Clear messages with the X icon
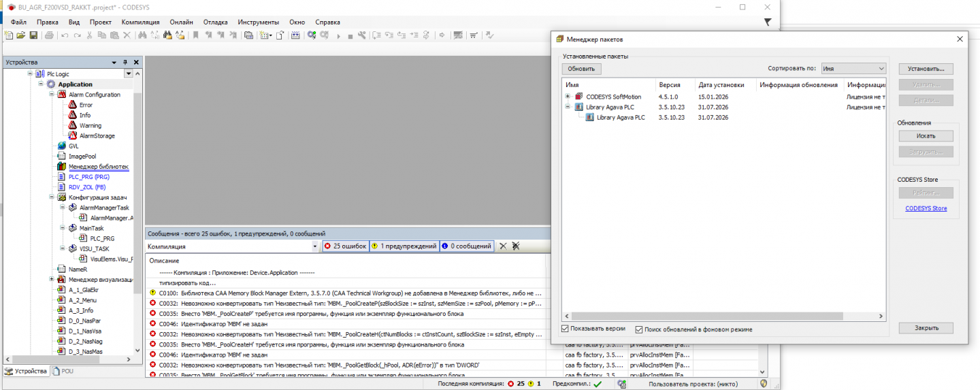 [503, 246]
